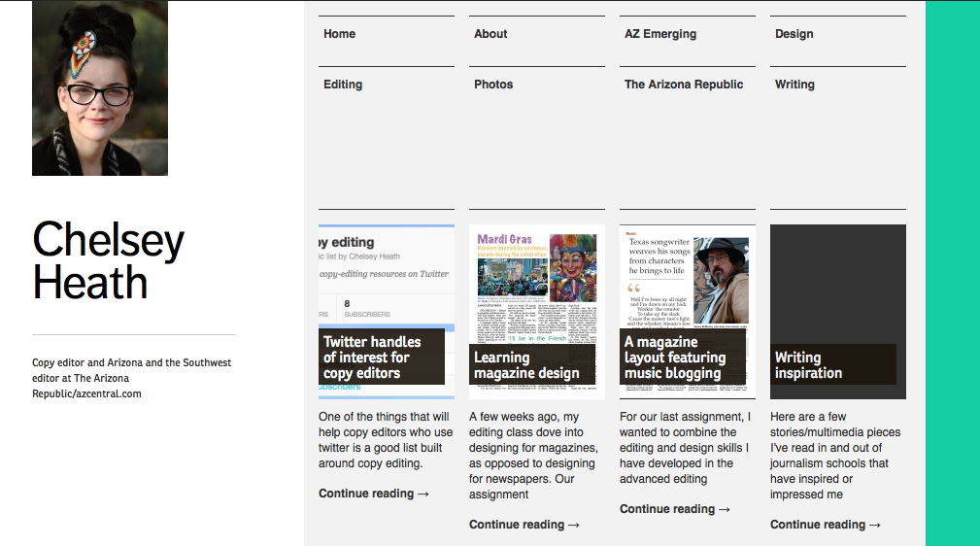Click Chelsey Heath profile photo

100,88
